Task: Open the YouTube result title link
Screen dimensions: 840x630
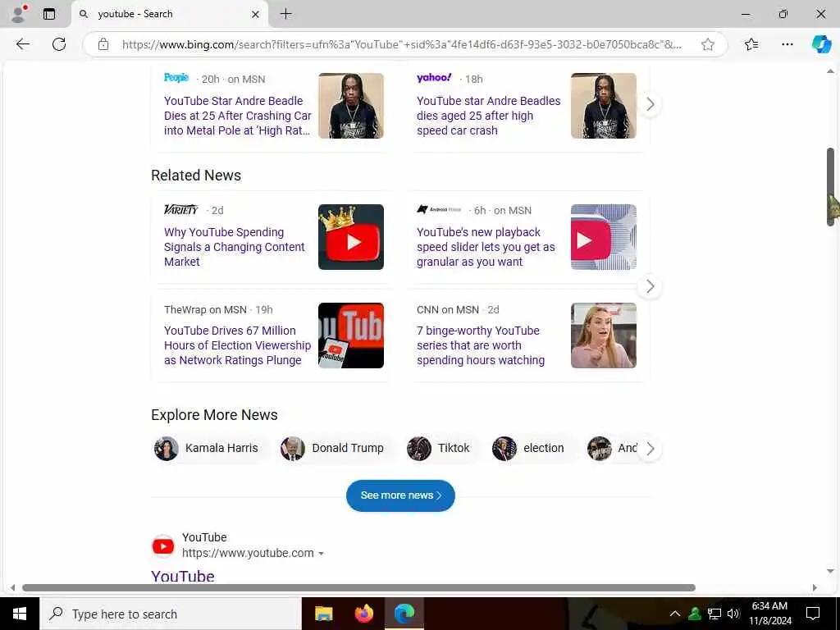Action: click(x=183, y=576)
